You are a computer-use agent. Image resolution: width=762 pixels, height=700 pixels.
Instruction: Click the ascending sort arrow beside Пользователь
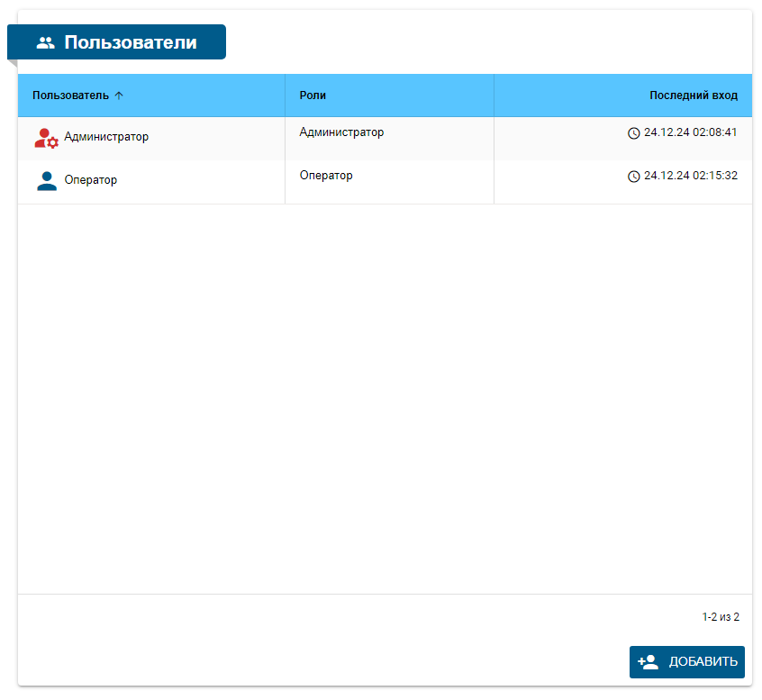click(x=119, y=95)
